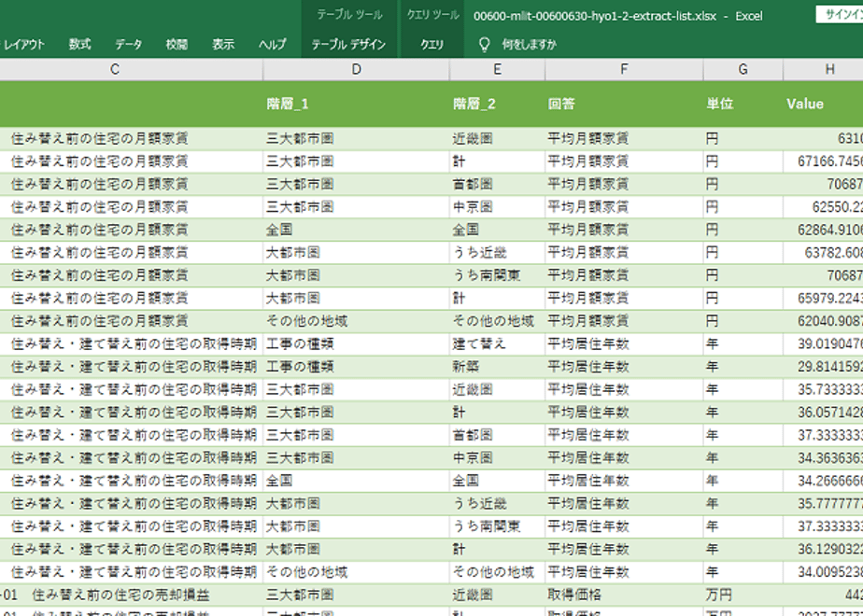Open the テーブル デザイン tab
This screenshot has height=616, width=863.
coord(349,45)
